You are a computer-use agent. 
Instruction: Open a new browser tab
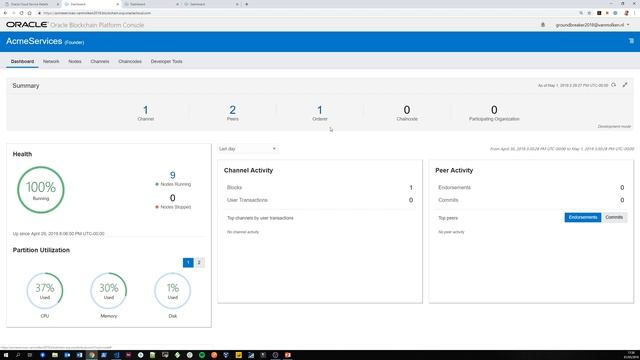(x=247, y=4)
